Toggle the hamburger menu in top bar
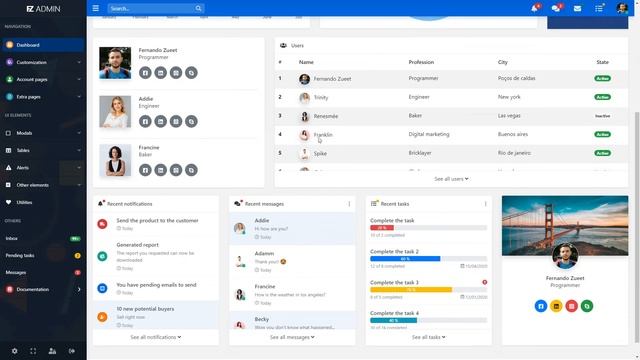Viewport: 640px width, 360px height. coord(96,8)
